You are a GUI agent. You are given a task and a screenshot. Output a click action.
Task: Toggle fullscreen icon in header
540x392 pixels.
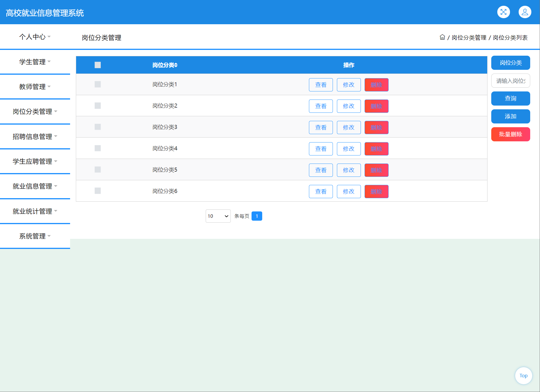[x=503, y=12]
